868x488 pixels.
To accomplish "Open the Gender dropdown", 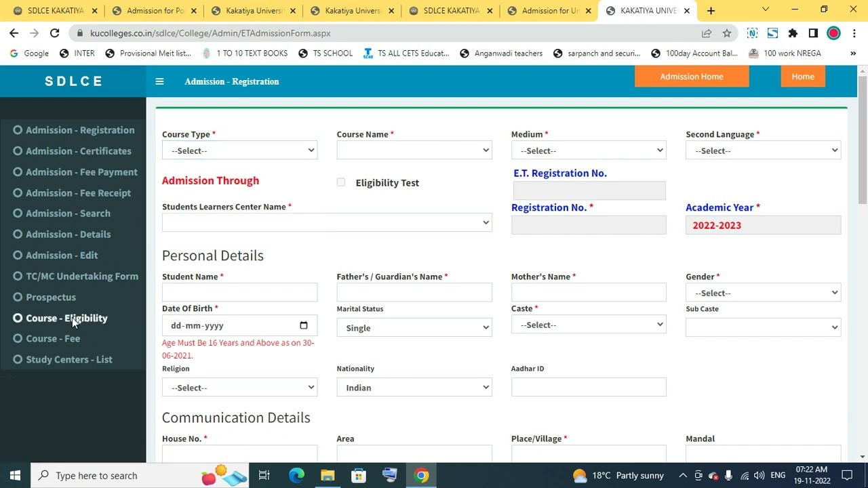I will (763, 293).
